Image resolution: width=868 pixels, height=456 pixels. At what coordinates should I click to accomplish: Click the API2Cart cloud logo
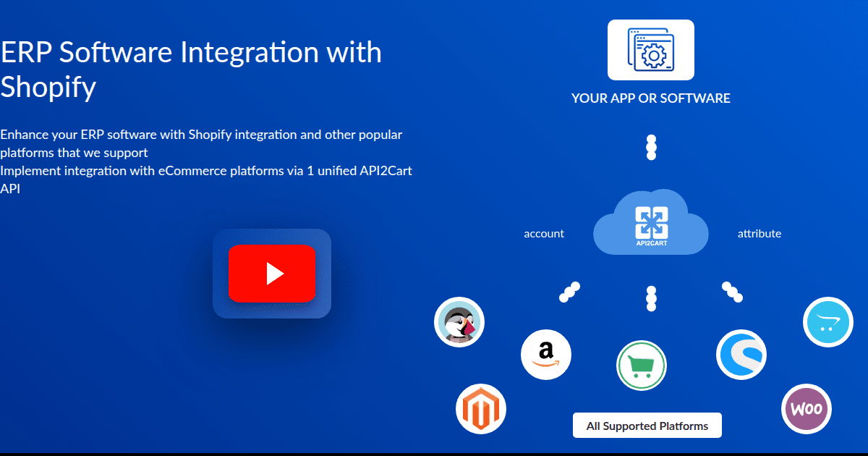coord(651,223)
